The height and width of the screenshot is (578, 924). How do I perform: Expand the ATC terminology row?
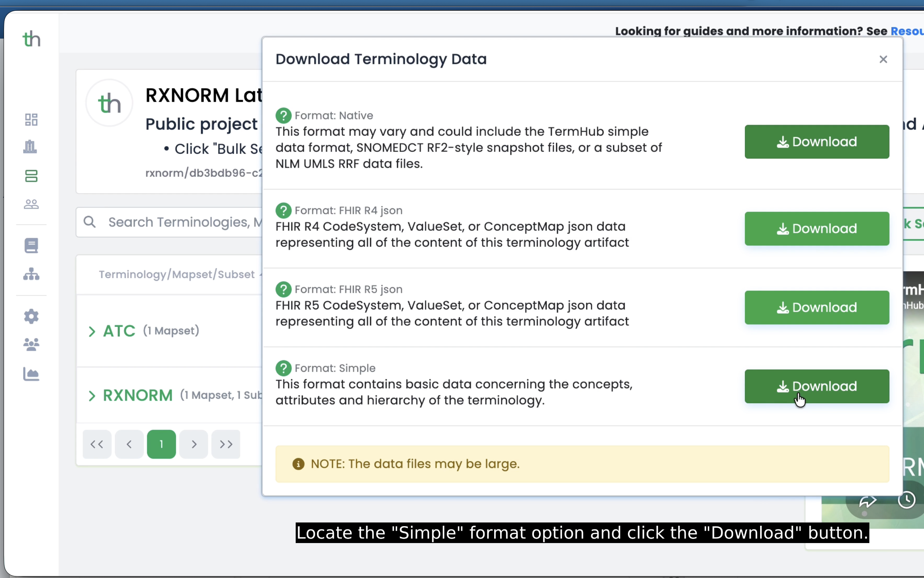(92, 331)
